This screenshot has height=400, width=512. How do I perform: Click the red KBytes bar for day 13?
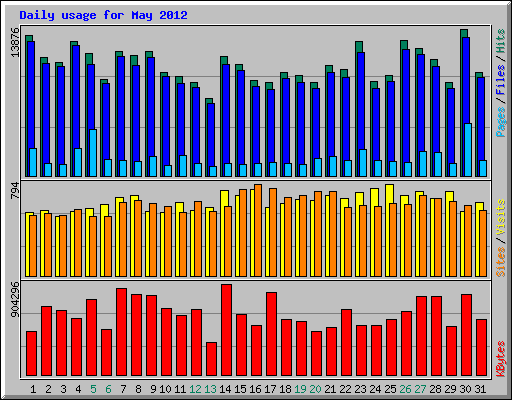coord(211,359)
